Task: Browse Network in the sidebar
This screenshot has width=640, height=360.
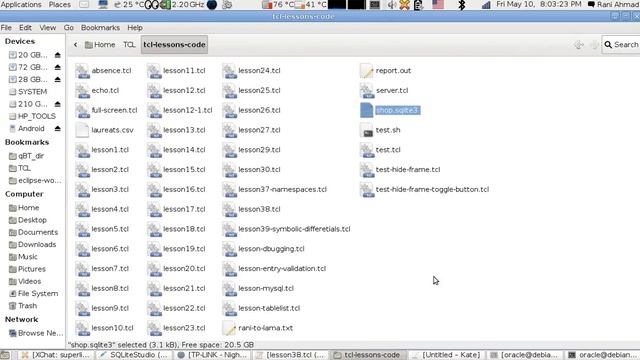Action: (x=36, y=333)
